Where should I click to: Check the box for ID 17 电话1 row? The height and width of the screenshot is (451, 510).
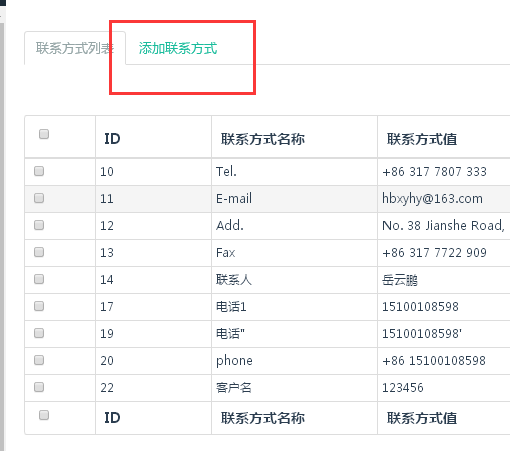pyautogui.click(x=39, y=306)
